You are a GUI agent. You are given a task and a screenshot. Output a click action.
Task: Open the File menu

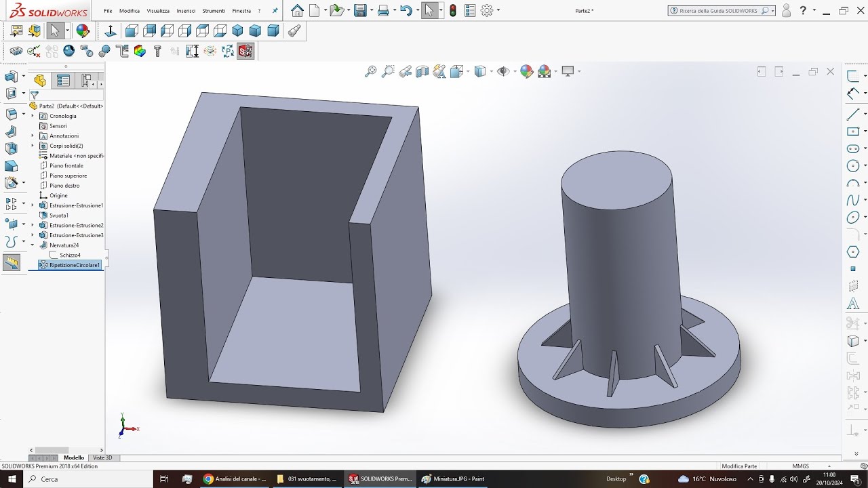click(108, 11)
